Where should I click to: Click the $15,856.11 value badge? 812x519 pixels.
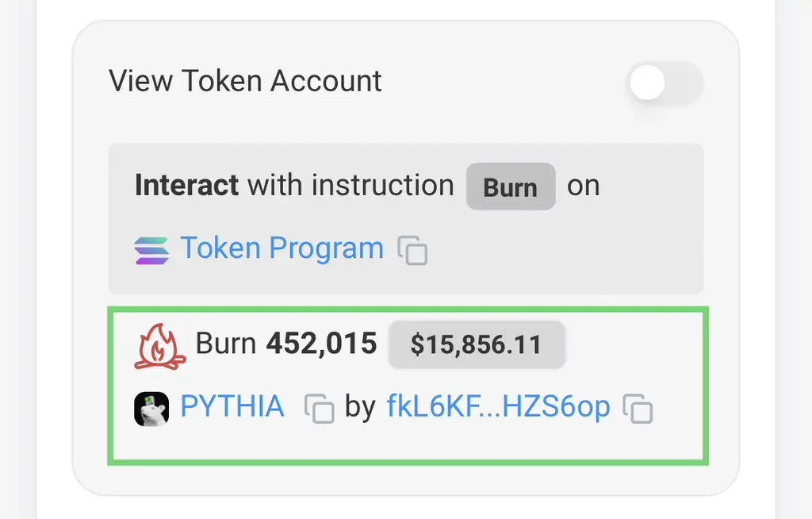(x=477, y=344)
